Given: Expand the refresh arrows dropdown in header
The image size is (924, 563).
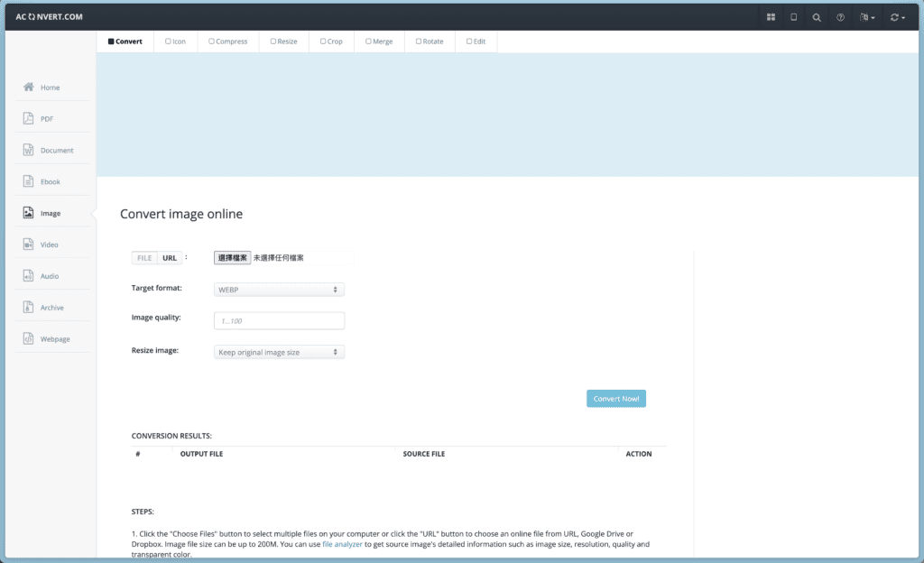Looking at the screenshot, I should click(x=897, y=17).
